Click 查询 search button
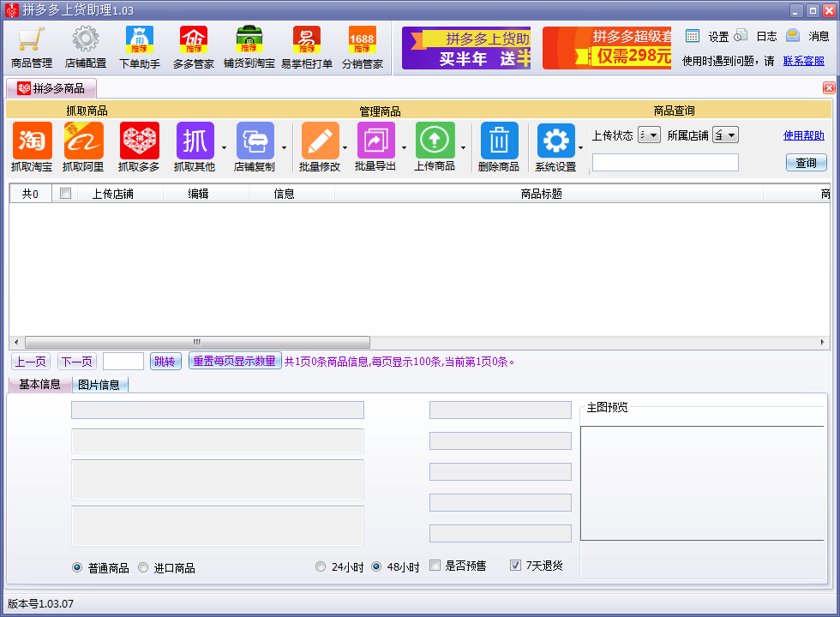 tap(807, 163)
